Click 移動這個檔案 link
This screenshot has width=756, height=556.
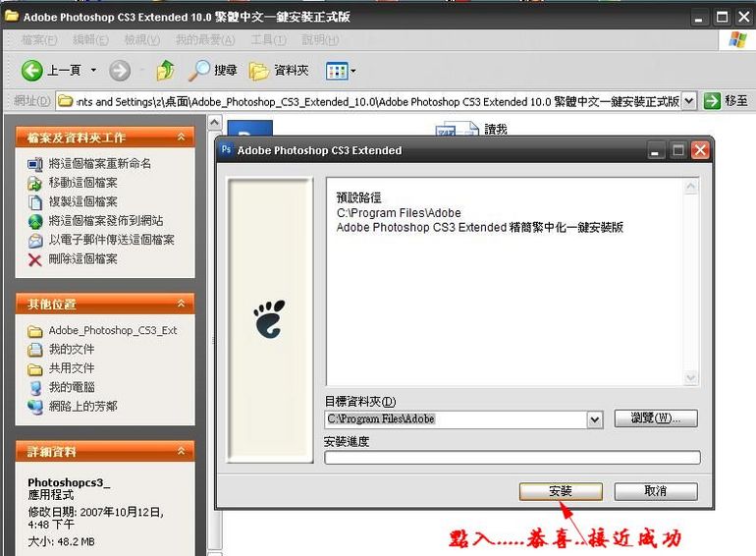click(82, 183)
